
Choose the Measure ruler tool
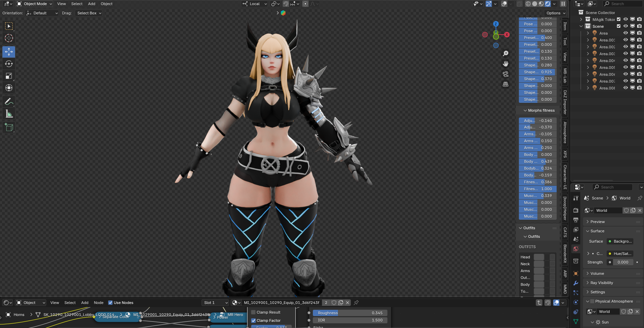[9, 114]
